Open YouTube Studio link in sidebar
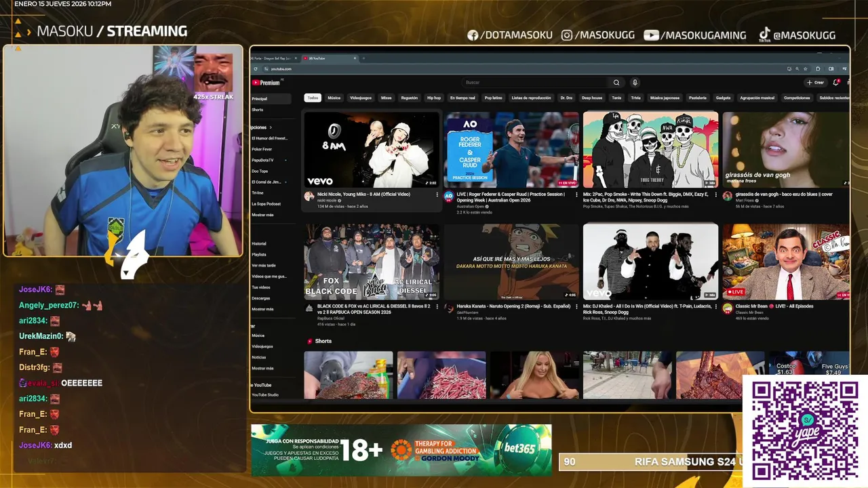This screenshot has height=488, width=868. pos(265,394)
